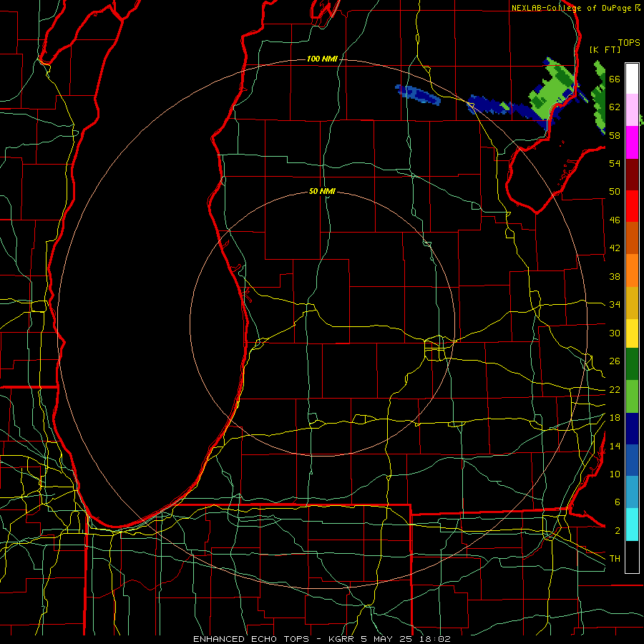Click the '100 NMI' range ring label
This screenshot has height=644, width=644.
pyautogui.click(x=322, y=59)
